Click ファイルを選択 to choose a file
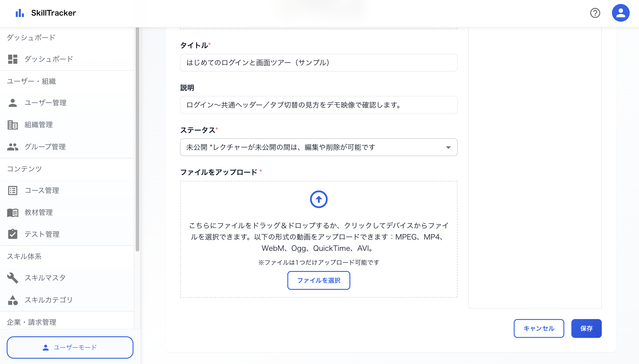The width and height of the screenshot is (639, 364). click(319, 281)
